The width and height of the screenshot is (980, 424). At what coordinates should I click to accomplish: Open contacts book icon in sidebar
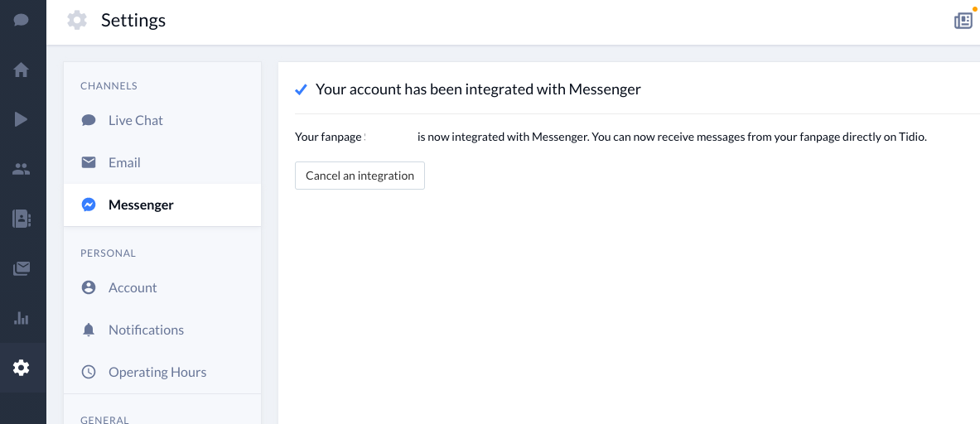click(22, 219)
